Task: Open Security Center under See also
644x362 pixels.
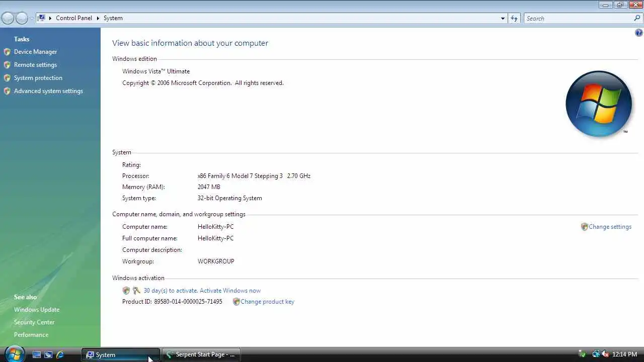Action: [x=34, y=322]
